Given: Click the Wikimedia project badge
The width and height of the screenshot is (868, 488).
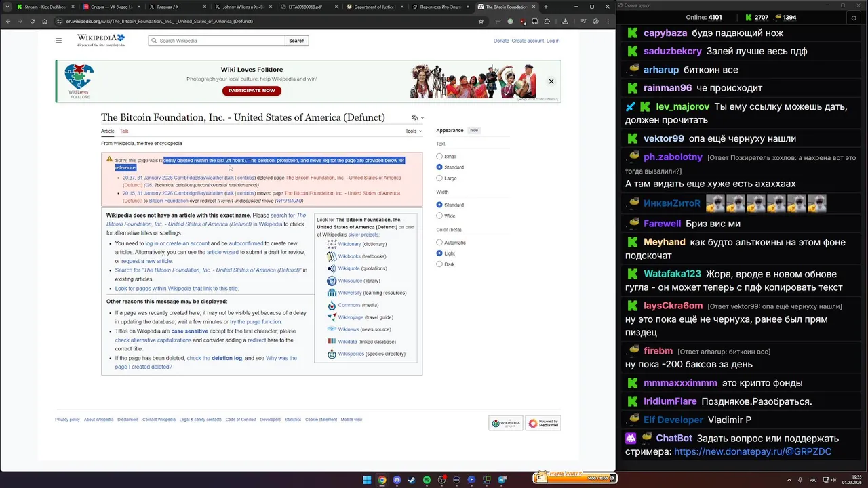Looking at the screenshot, I should click(x=506, y=423).
